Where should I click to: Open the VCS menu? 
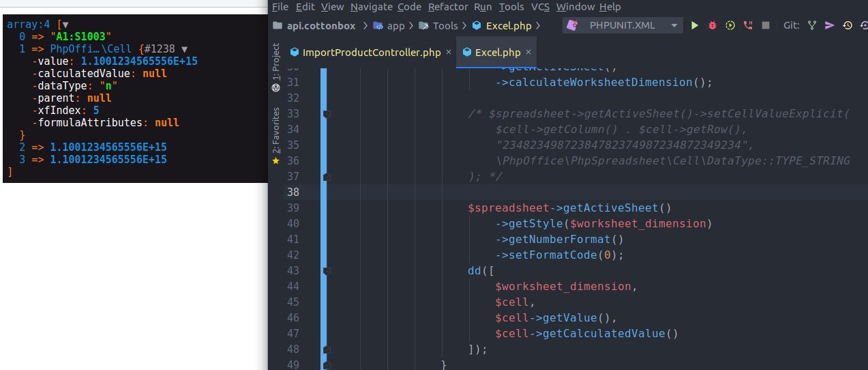point(541,7)
